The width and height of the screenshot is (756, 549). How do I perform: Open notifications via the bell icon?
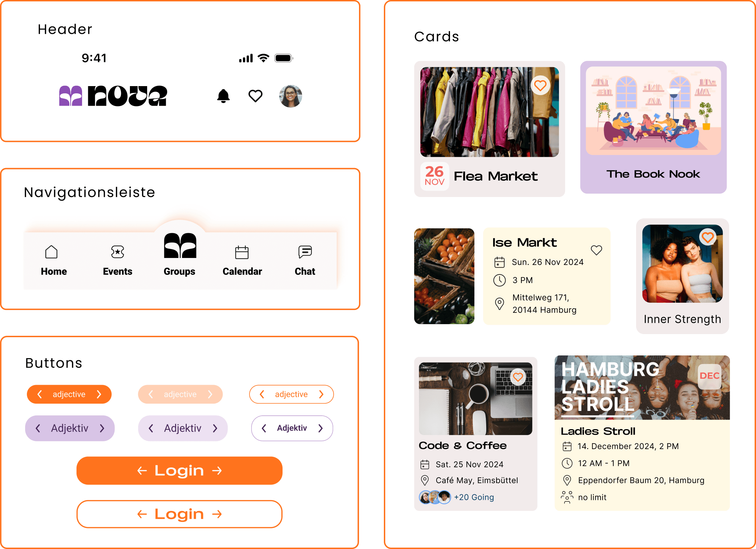(223, 96)
